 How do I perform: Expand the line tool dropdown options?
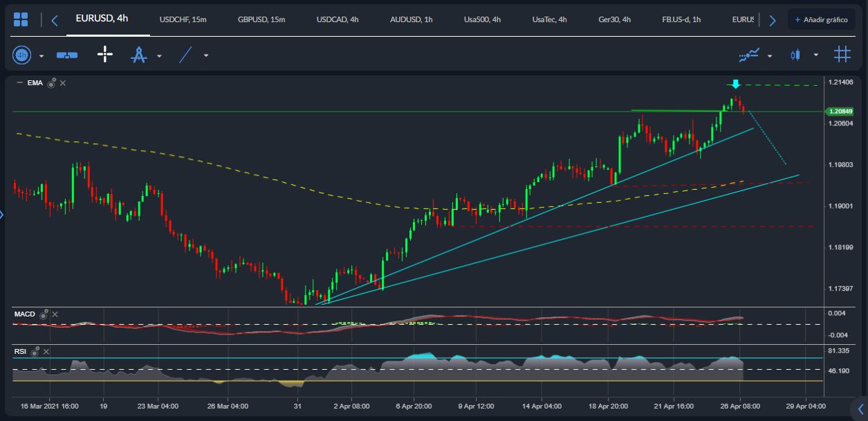(205, 55)
